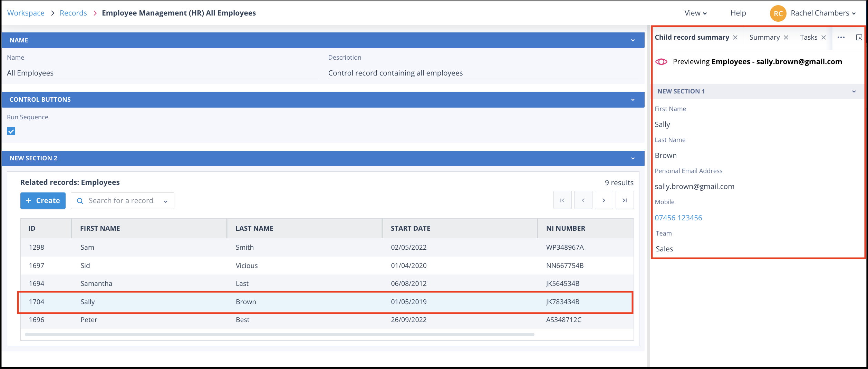868x369 pixels.
Task: Close the Summary tab
Action: tap(786, 38)
